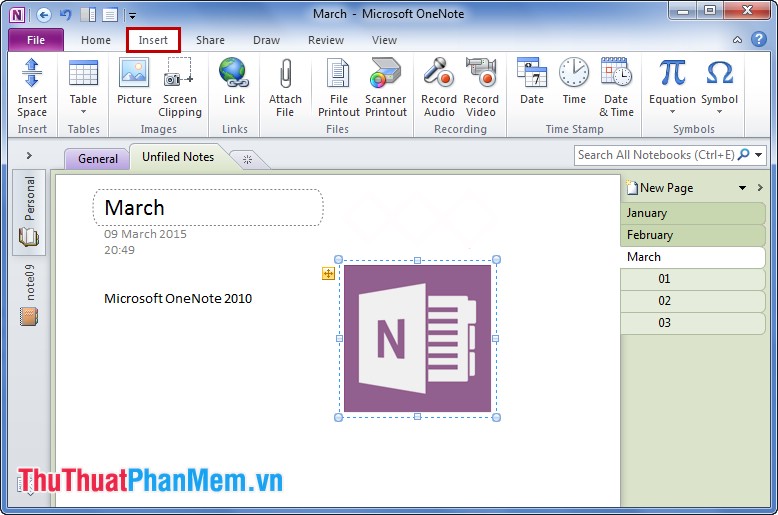Viewport: 778px width, 515px height.
Task: Insert a Picture from file
Action: [134, 81]
